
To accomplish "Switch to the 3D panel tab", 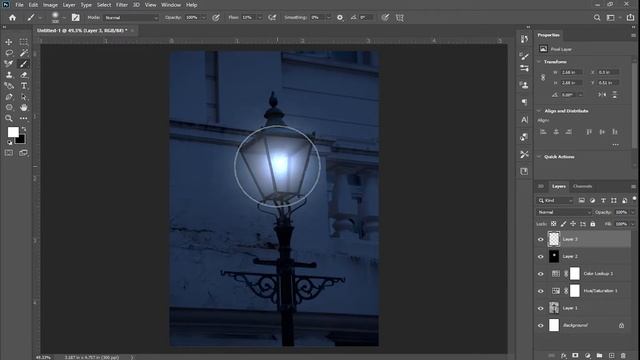I will pos(541,187).
